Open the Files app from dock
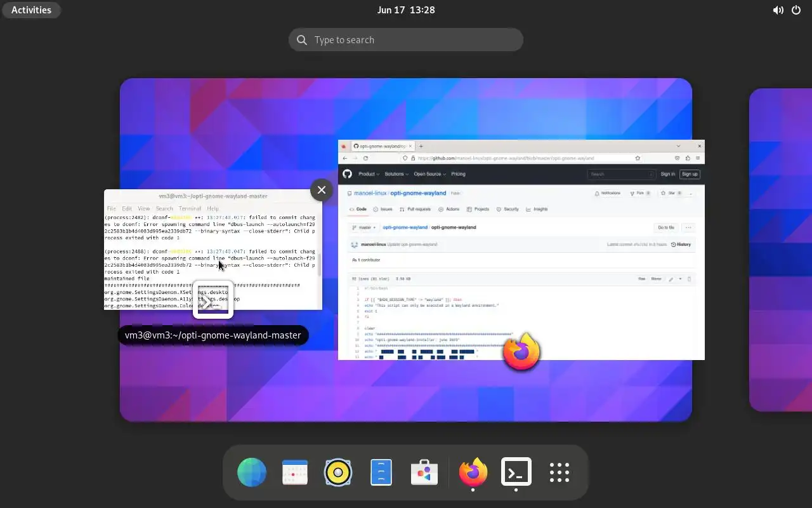Viewport: 812px width, 508px height. point(381,472)
